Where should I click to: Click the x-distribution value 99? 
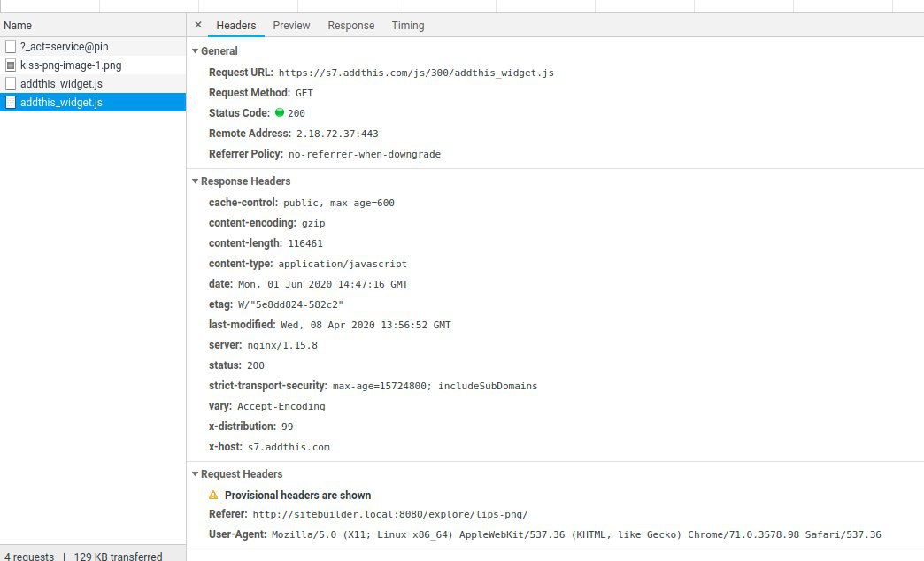[x=287, y=427]
